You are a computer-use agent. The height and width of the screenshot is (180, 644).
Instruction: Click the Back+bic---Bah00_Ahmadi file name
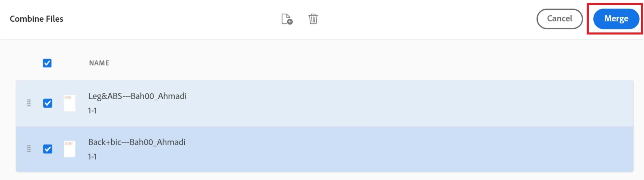pyautogui.click(x=137, y=142)
